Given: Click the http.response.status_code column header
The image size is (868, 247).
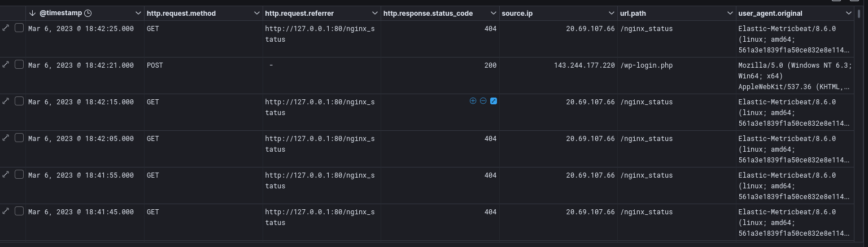Looking at the screenshot, I should tap(428, 13).
